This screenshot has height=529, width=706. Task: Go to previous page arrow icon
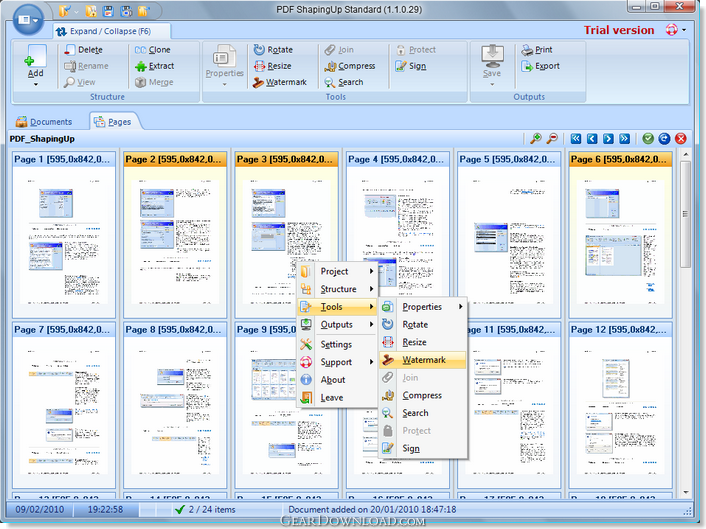(592, 139)
